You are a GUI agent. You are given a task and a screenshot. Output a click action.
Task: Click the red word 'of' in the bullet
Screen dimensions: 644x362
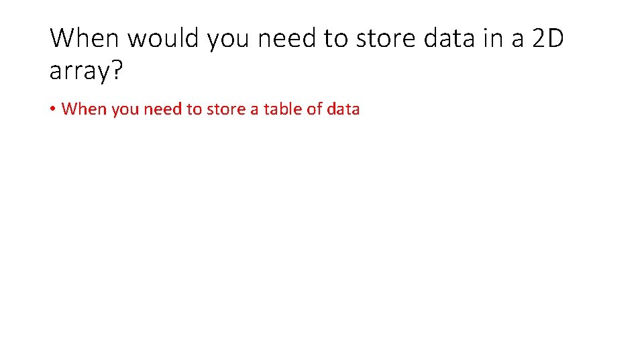(315, 109)
